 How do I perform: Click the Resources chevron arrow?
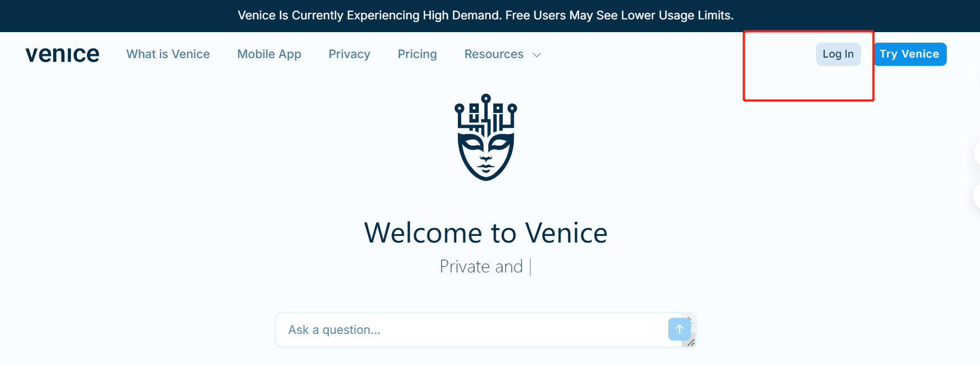(x=537, y=55)
